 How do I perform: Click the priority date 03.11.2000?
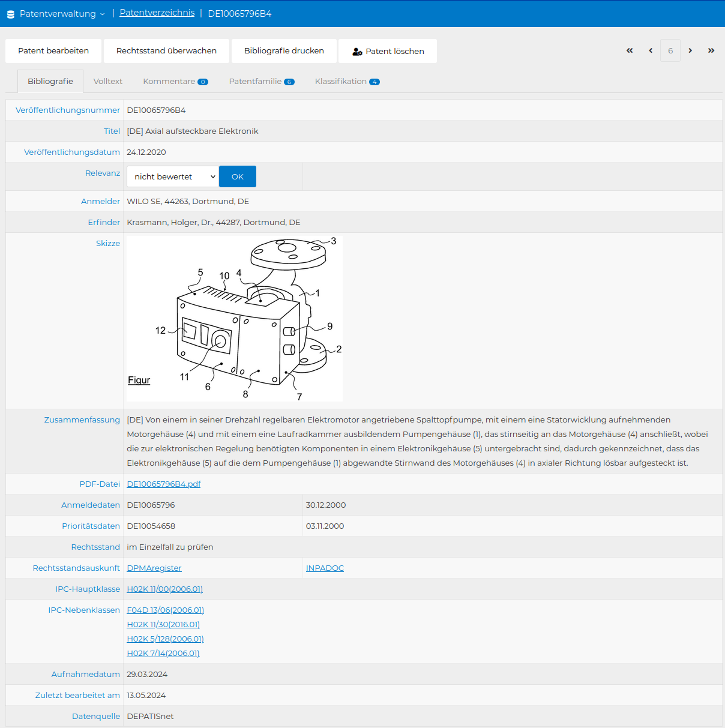[325, 526]
